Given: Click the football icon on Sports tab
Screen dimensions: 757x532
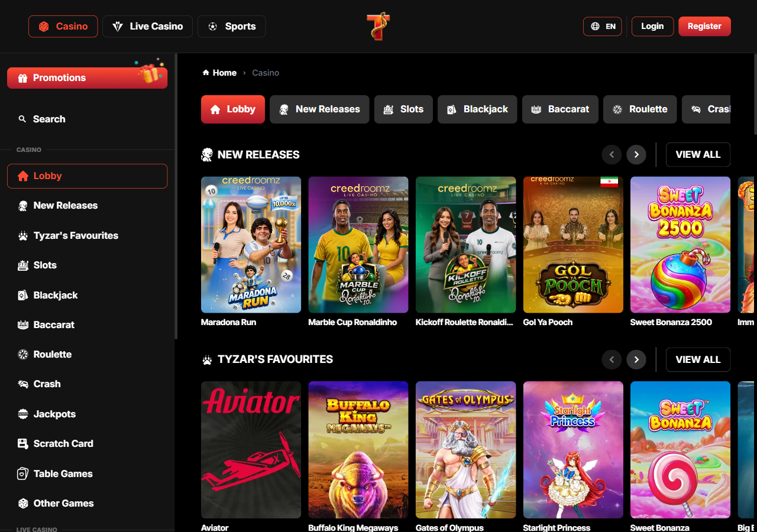Looking at the screenshot, I should [213, 27].
